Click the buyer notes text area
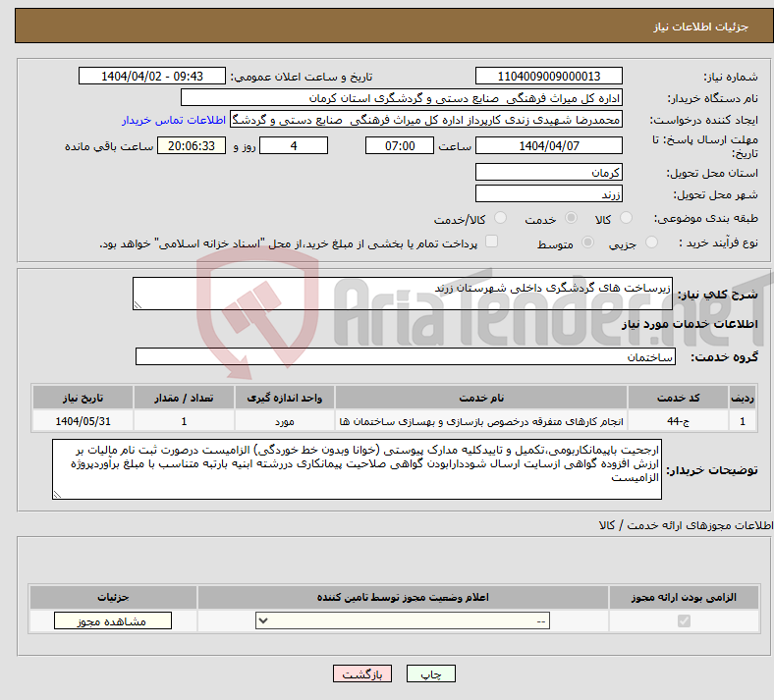The image size is (774, 700). [x=357, y=469]
